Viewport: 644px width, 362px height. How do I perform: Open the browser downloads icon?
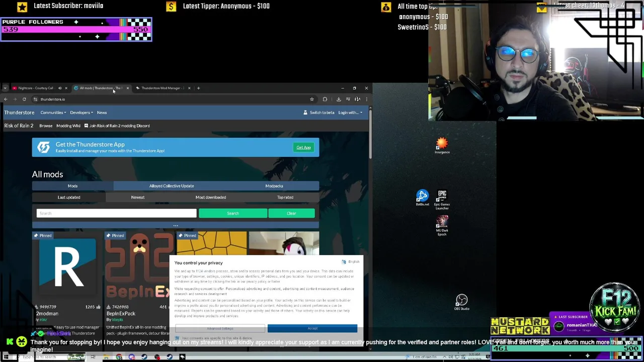pyautogui.click(x=339, y=99)
